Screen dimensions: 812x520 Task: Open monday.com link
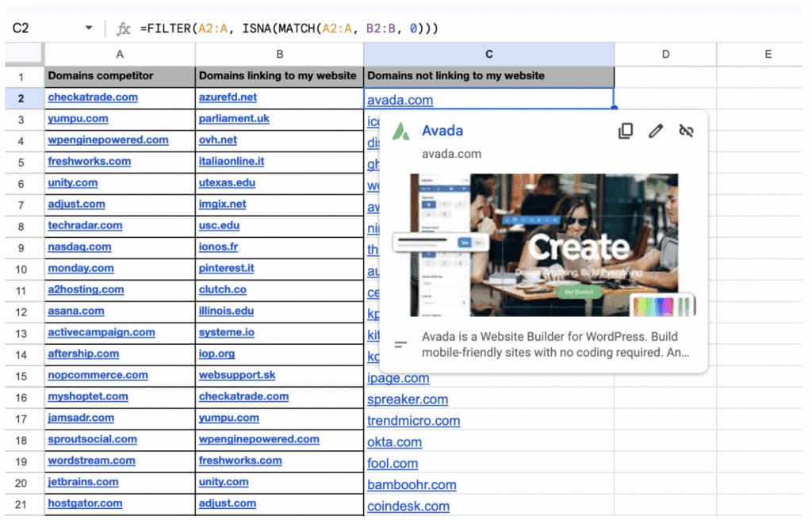pos(81,268)
